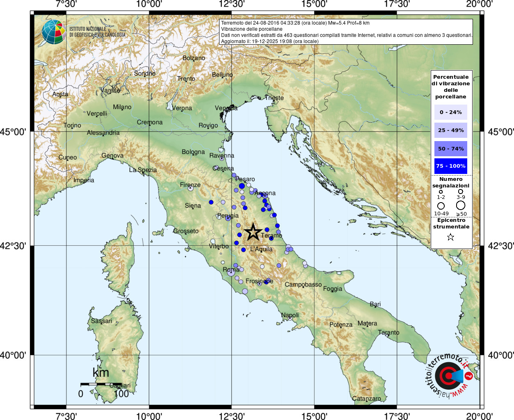Viewport: 514px width, 420px height.
Task: Click the kilometre scale bar
Action: [x=101, y=384]
